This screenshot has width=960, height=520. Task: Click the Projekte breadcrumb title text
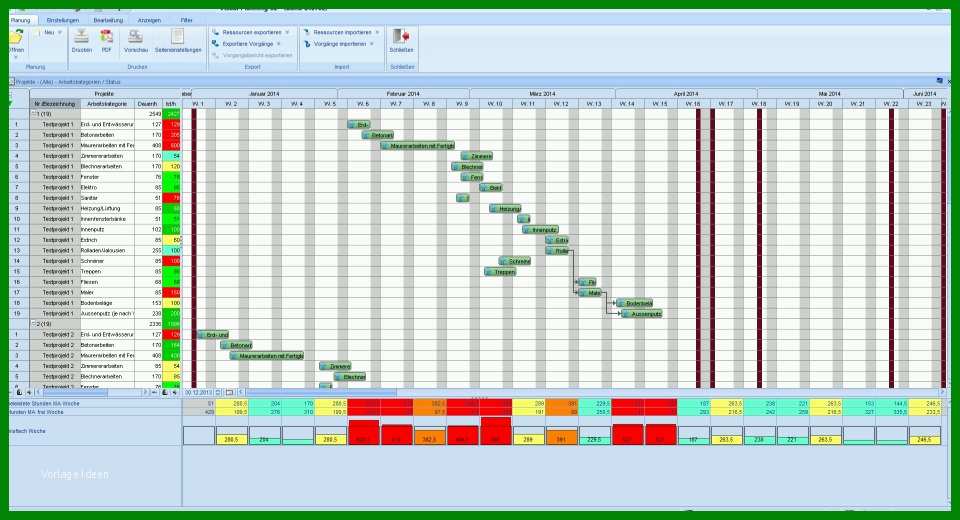coord(68,81)
